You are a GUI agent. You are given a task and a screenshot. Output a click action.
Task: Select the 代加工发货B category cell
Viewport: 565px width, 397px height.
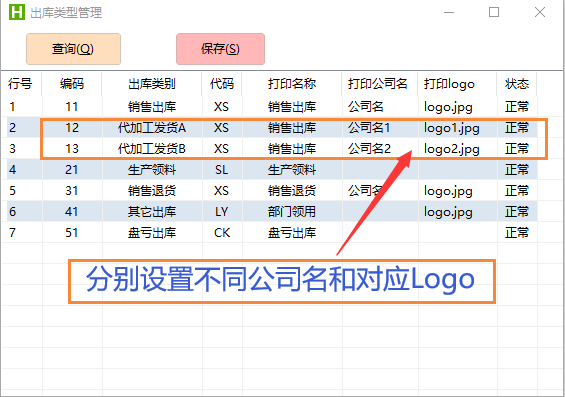[x=152, y=148]
